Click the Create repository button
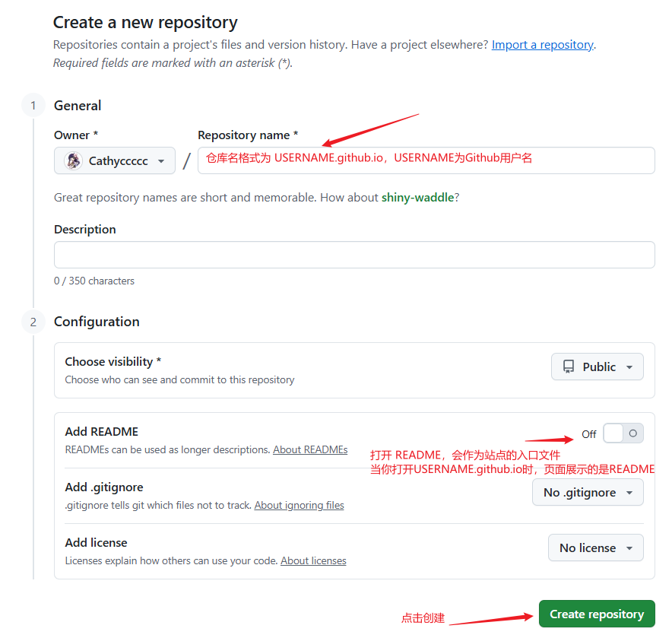 (597, 614)
